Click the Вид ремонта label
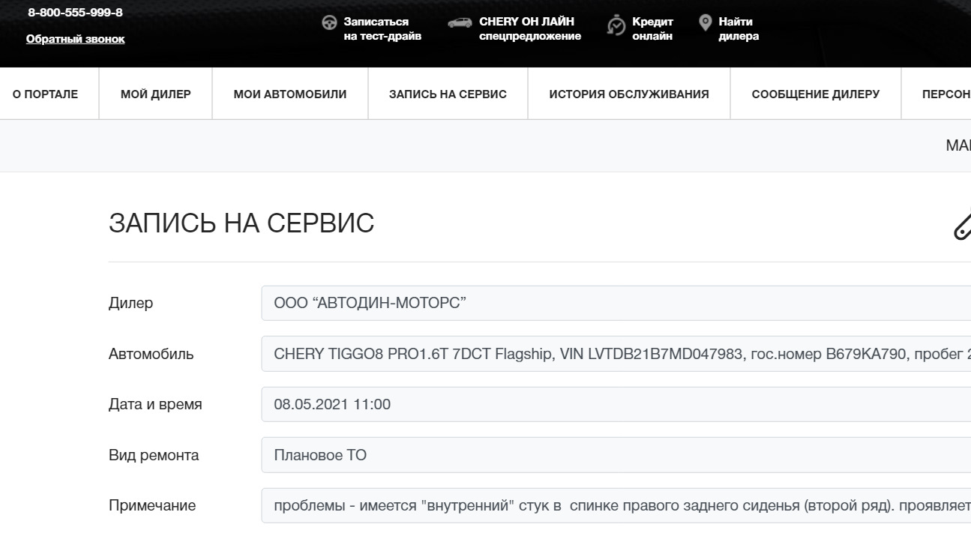The width and height of the screenshot is (971, 560). [154, 455]
